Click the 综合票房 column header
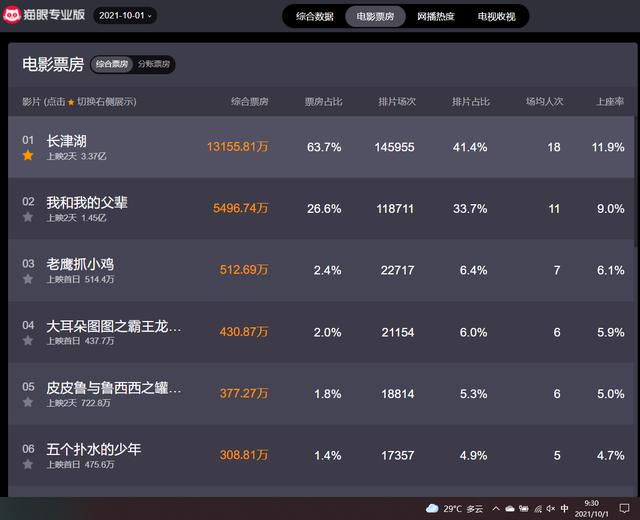This screenshot has width=640, height=520. click(x=249, y=102)
